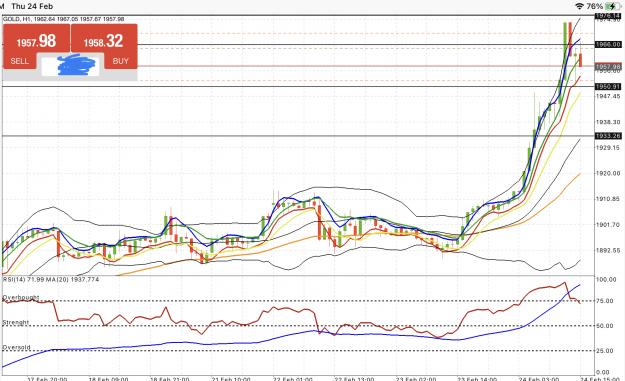Tap the 1938.30 price axis label
Viewport: 625px width, 381px height.
click(608, 122)
